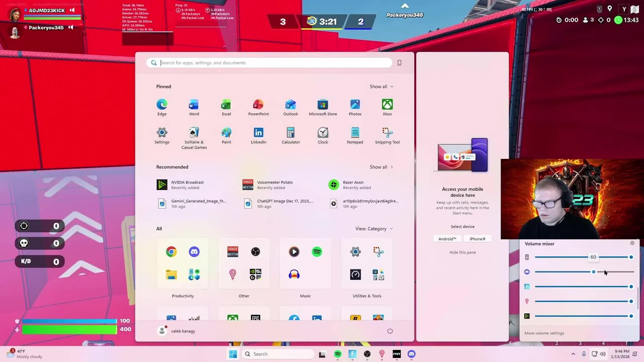Set the NVIDIA app volume slider

coord(583,316)
